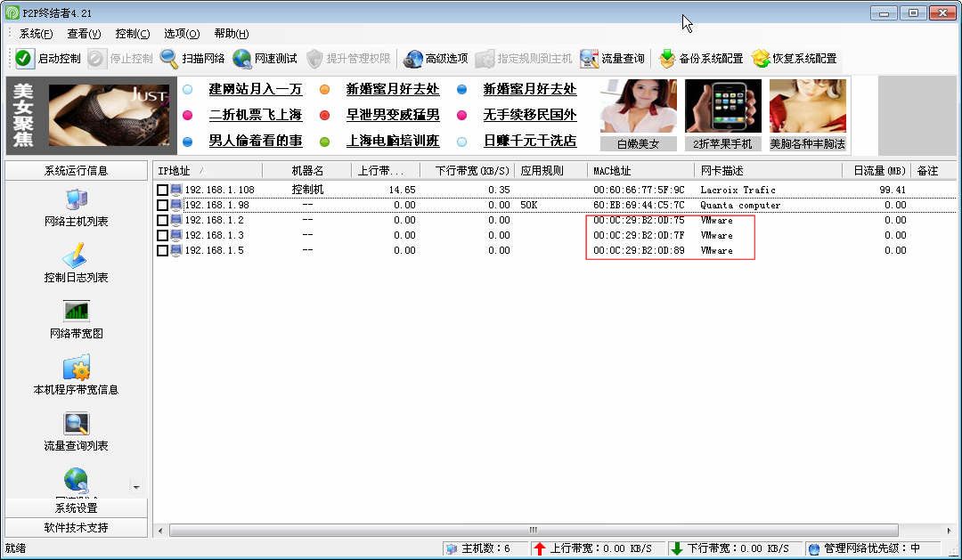Open 网络带宽图 in the sidebar

click(76, 312)
